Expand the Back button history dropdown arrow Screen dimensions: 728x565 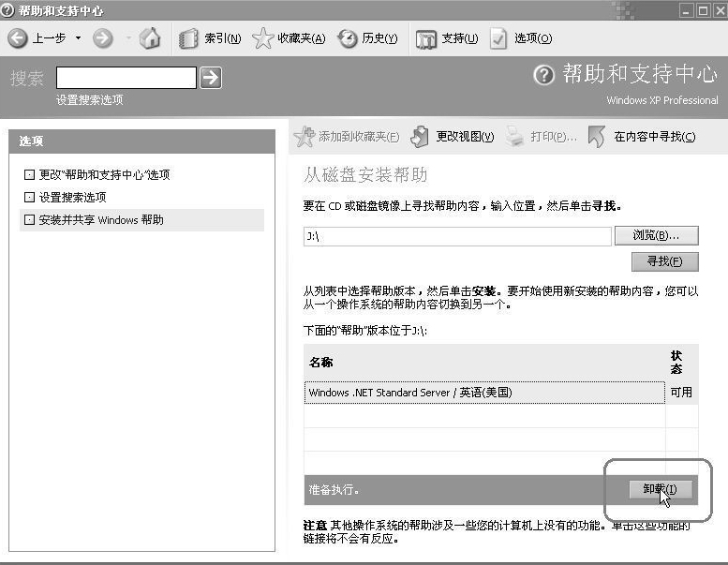pyautogui.click(x=79, y=38)
